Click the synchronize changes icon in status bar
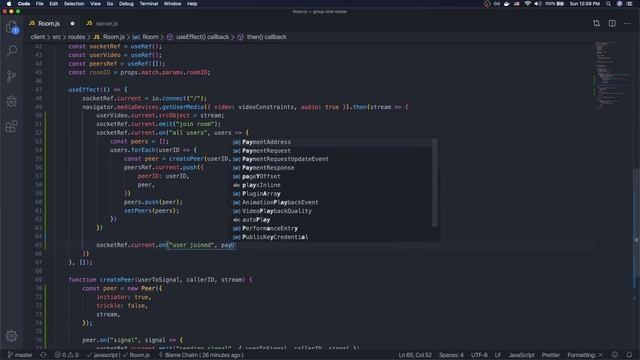The height and width of the screenshot is (360, 640). coord(43,355)
